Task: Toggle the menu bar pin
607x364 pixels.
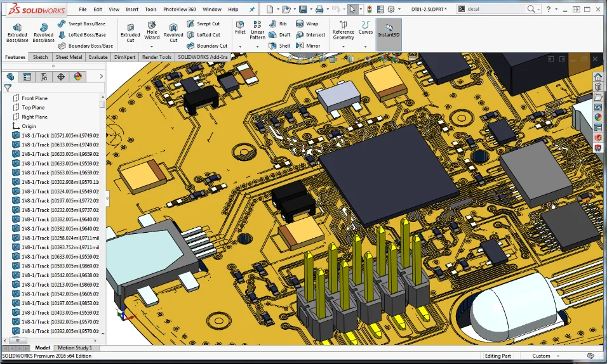Action: 251,10
